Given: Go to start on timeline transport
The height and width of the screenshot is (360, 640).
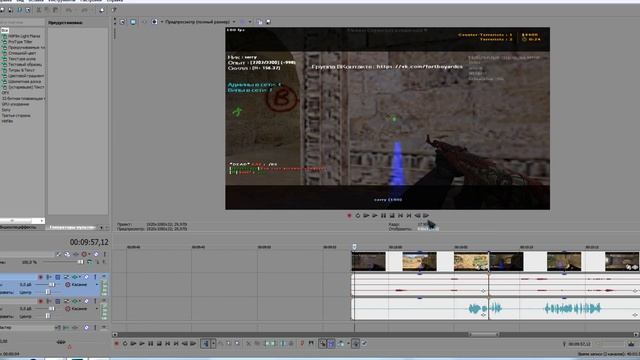Looking at the screenshot, I should tap(168, 344).
